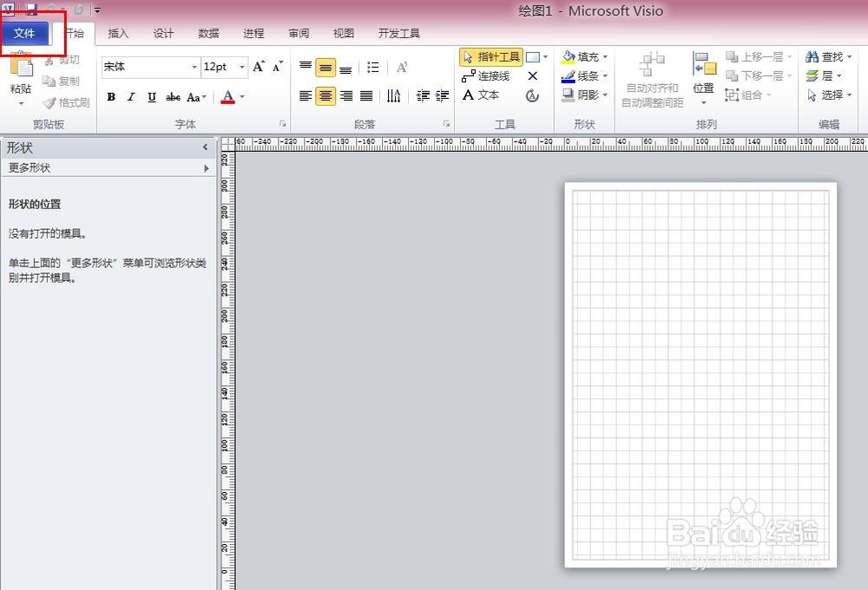Click the 粘贴 paste icon
The image size is (868, 590).
tap(21, 65)
